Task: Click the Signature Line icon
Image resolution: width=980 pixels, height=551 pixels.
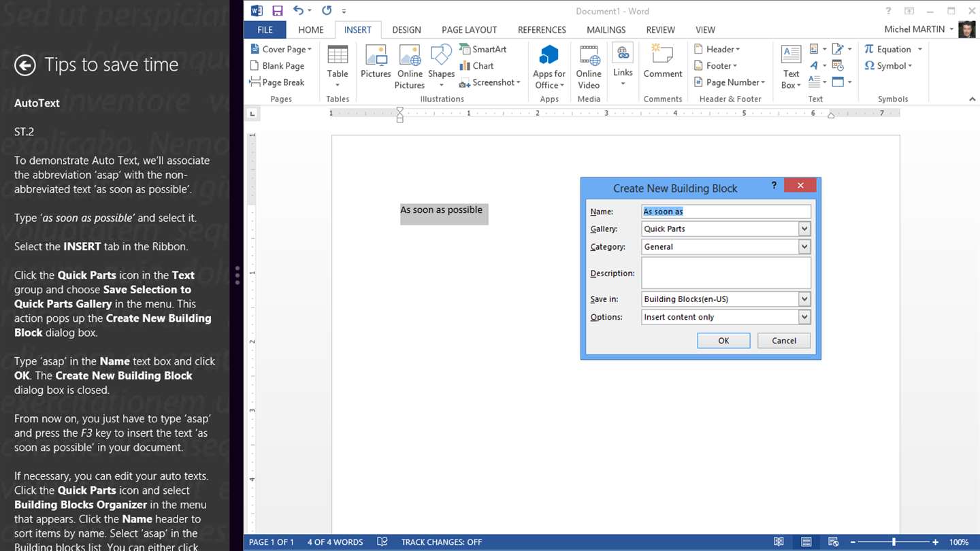Action: pyautogui.click(x=838, y=49)
